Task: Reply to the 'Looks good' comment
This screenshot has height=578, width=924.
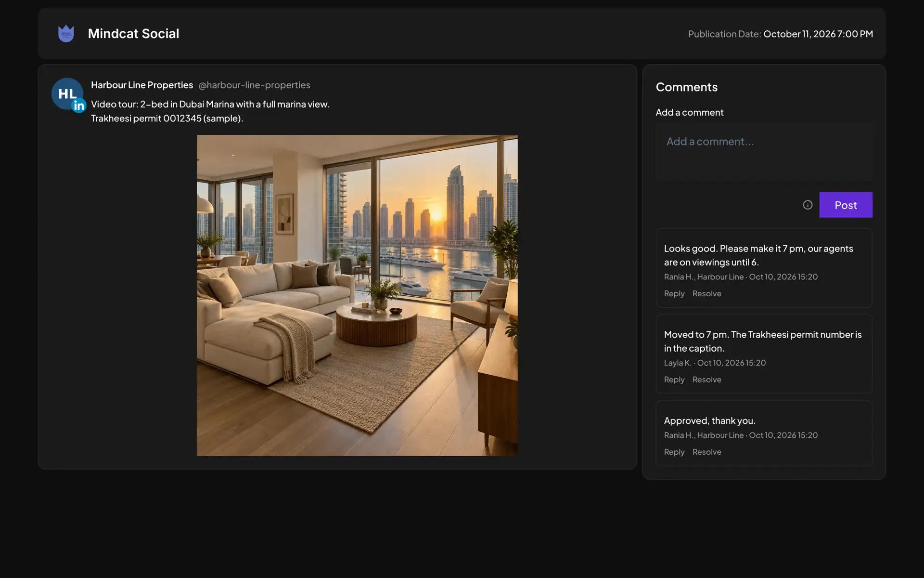Action: tap(674, 293)
